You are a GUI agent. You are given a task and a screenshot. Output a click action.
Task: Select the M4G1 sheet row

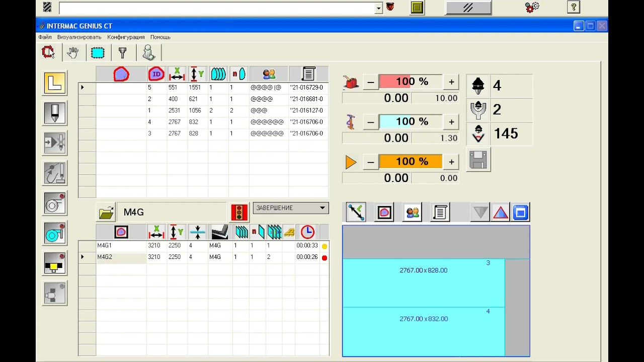(x=203, y=246)
